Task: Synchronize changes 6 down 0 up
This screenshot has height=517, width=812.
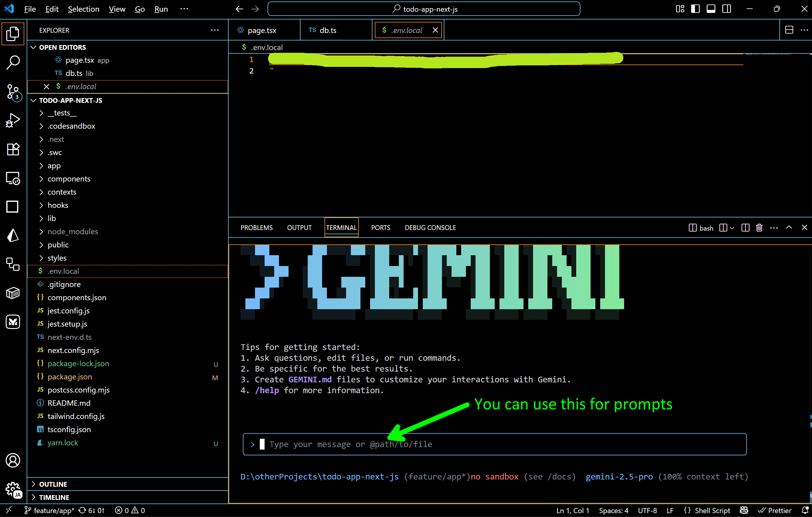Action: point(91,510)
